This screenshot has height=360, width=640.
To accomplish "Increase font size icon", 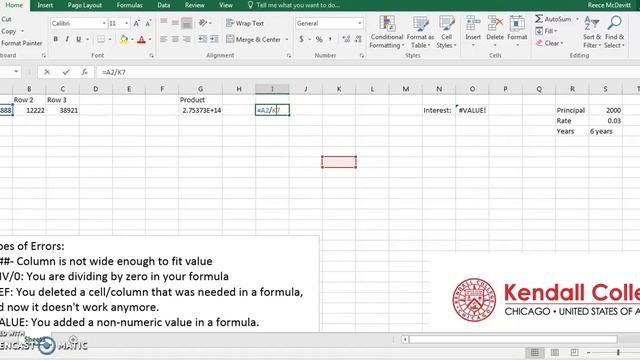I will coord(137,23).
